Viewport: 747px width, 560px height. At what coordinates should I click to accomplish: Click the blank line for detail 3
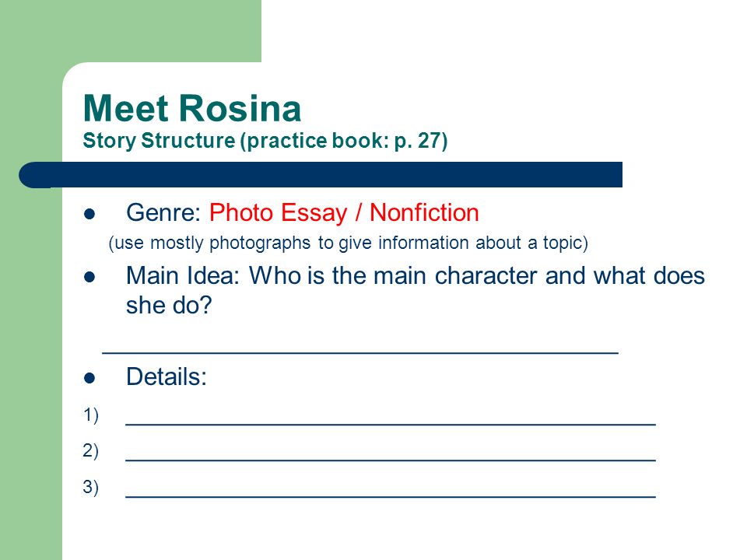coord(391,496)
